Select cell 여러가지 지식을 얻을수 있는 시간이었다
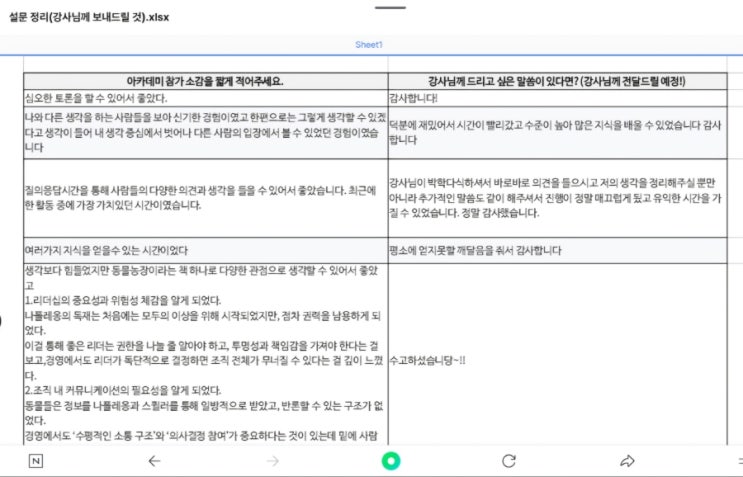743x477 pixels. click(x=206, y=250)
